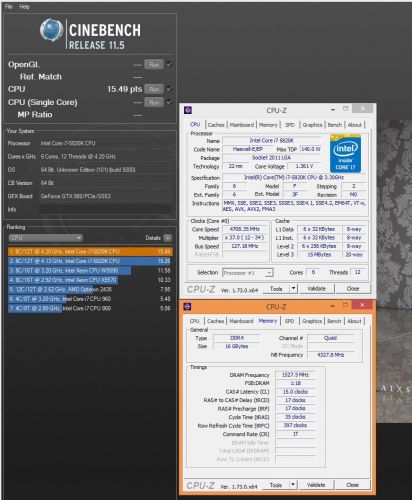This screenshot has width=412, height=500.
Task: Switch to CPU tab in lower CPU-Z
Action: (x=195, y=321)
